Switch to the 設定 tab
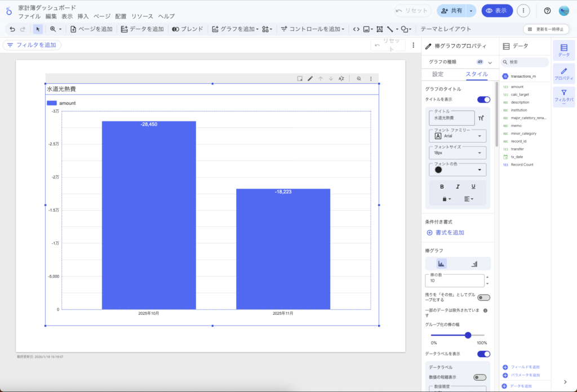577x392 pixels. tap(438, 74)
